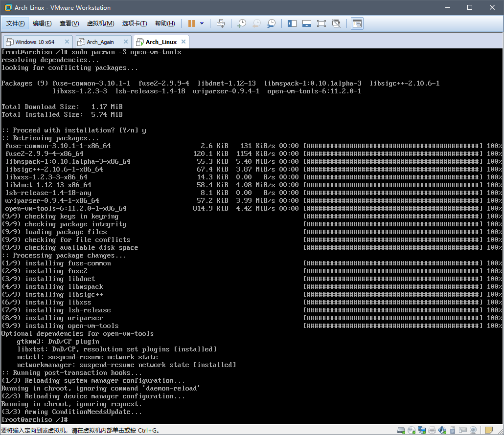This screenshot has height=435, width=504.
Task: Click the CD/DVD drive status icon
Action: click(x=412, y=430)
